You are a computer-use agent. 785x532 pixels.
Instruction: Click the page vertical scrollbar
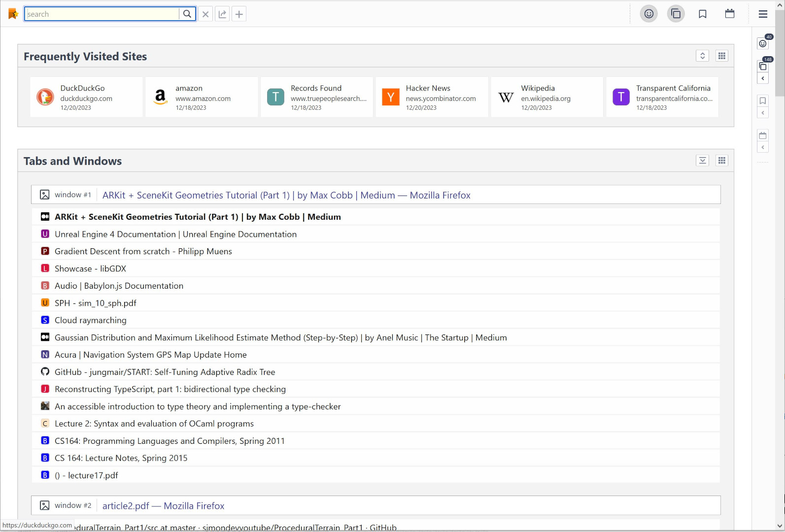[780, 53]
